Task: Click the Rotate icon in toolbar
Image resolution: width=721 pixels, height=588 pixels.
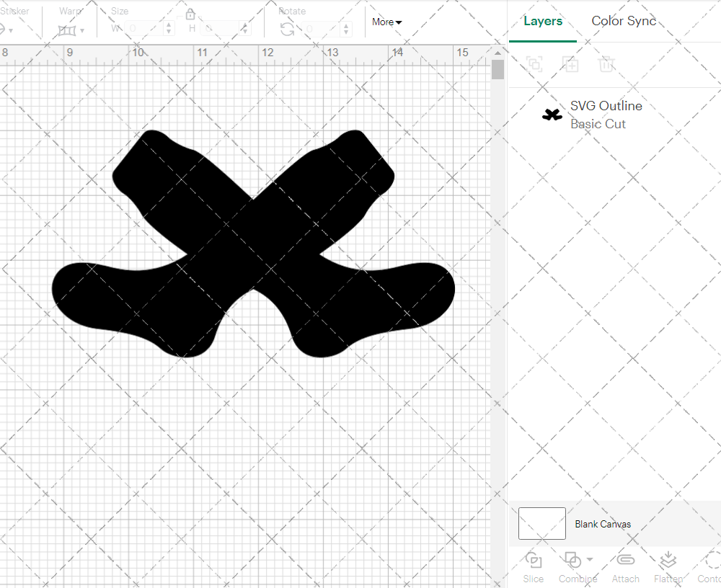Action: [287, 29]
